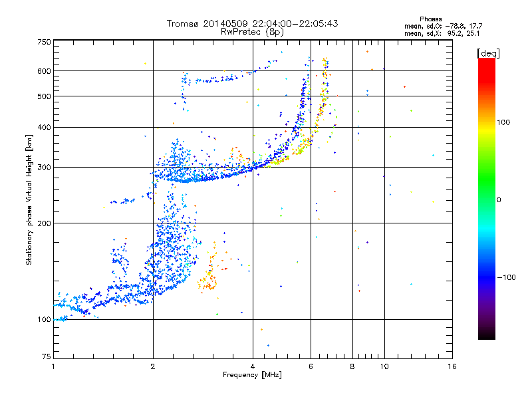Click the y-axis tick label '500'
The height and width of the screenshot is (399, 532).
click(x=44, y=96)
